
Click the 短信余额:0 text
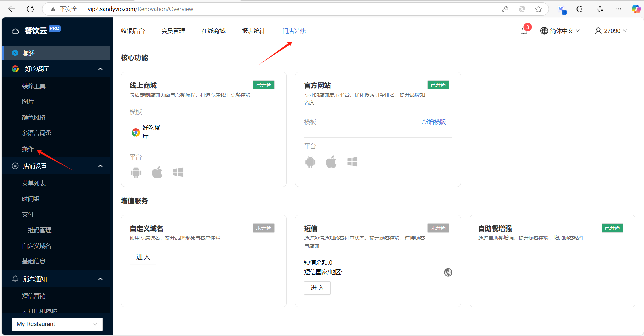(x=318, y=263)
